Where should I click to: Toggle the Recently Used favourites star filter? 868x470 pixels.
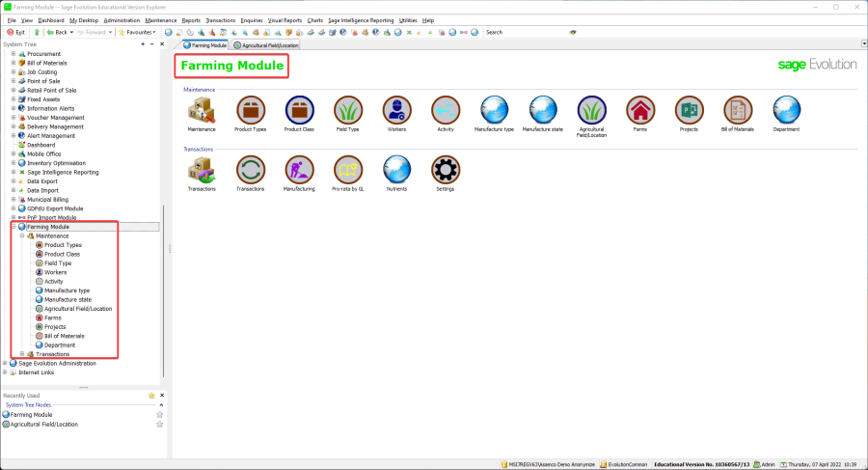click(x=151, y=396)
